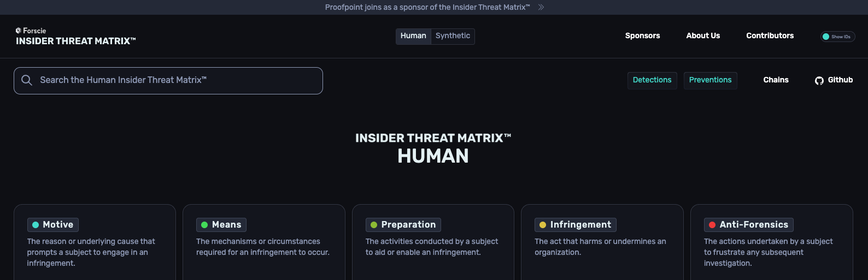Click the Detections button
868x280 pixels.
coord(652,80)
